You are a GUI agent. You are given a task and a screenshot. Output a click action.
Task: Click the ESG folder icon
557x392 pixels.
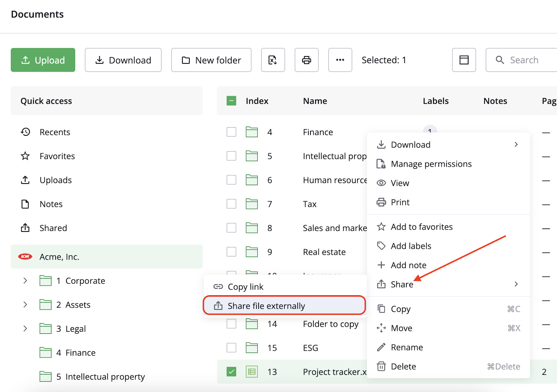coord(252,348)
